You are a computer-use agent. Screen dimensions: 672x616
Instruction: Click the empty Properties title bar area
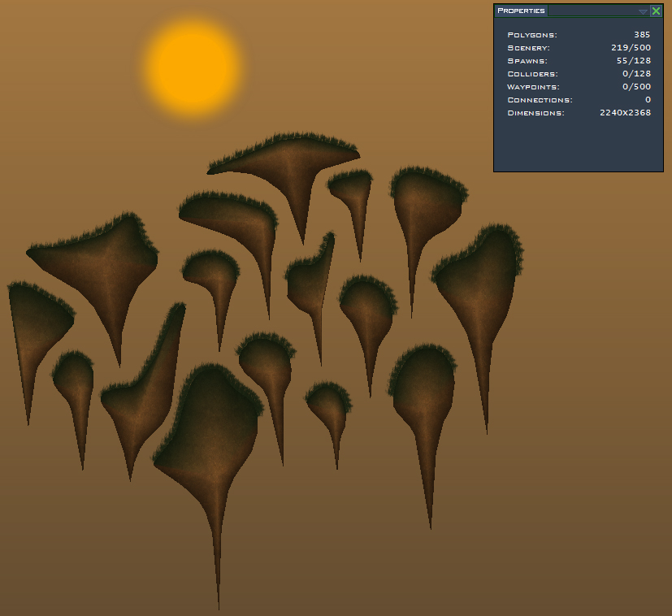(592, 11)
